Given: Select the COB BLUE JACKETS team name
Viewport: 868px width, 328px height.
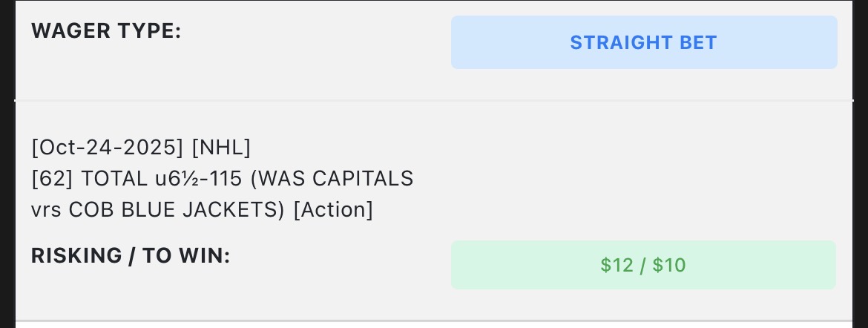Looking at the screenshot, I should [x=177, y=210].
